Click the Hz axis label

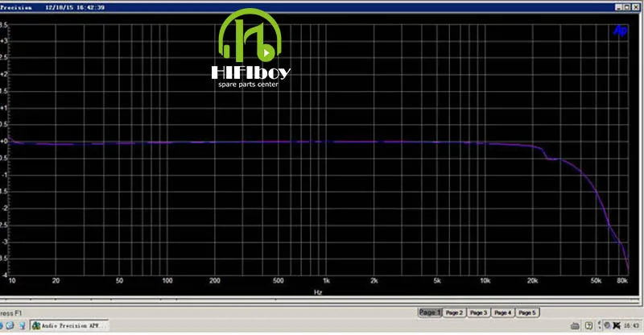point(318,292)
